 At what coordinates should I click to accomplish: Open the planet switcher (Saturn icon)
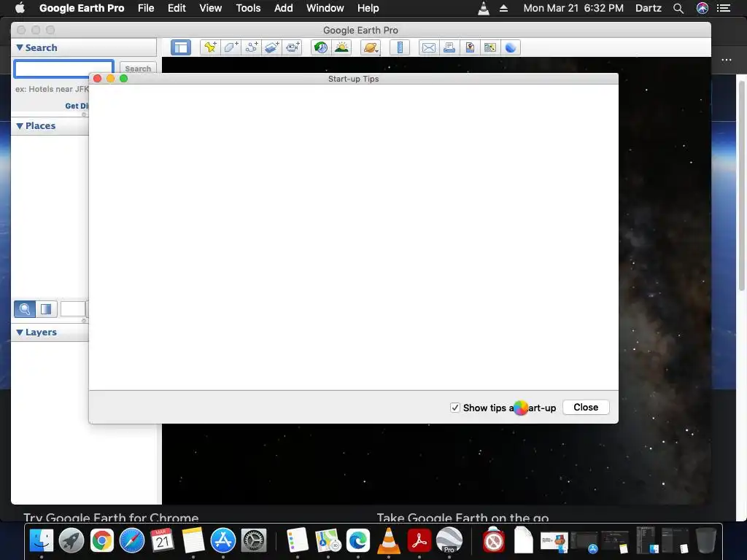(x=370, y=47)
